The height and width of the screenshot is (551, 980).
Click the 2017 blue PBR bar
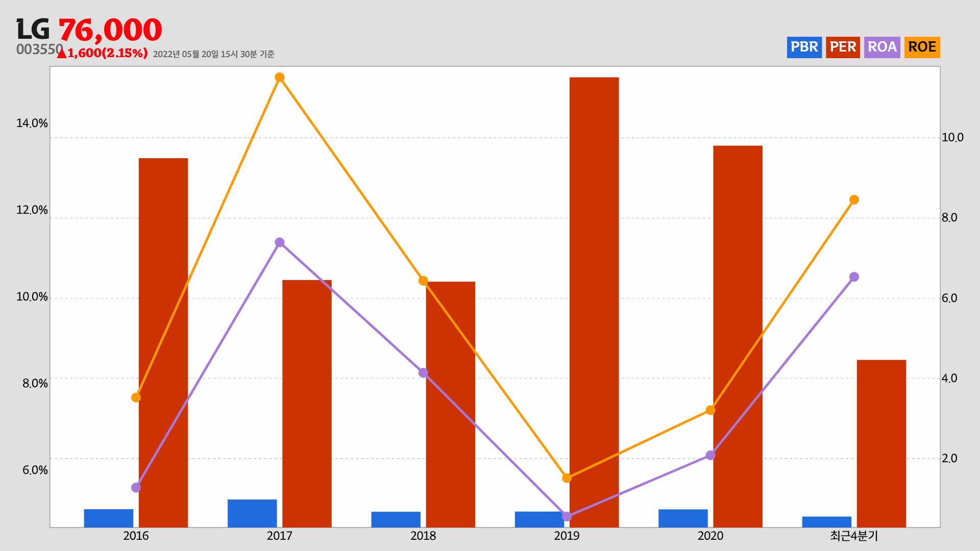click(x=252, y=513)
